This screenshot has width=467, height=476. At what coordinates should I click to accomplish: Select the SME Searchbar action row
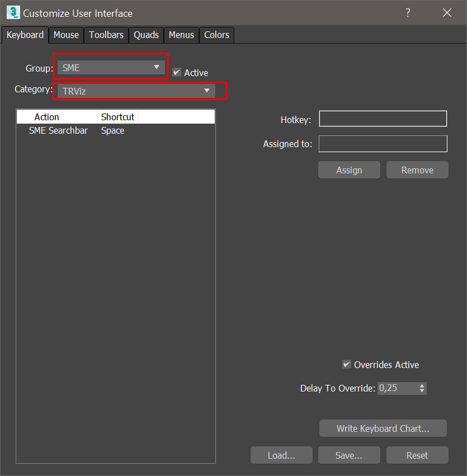click(x=116, y=130)
